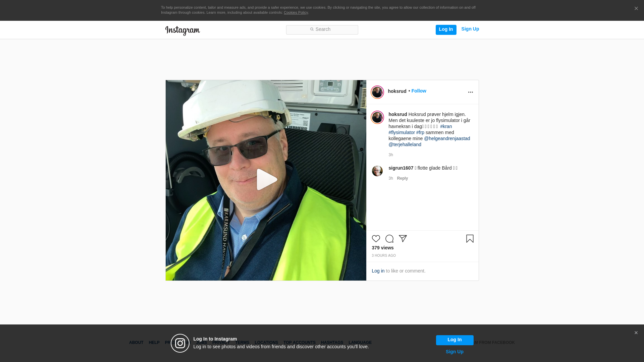
Task: Open the #kran hashtag link
Action: (446, 126)
